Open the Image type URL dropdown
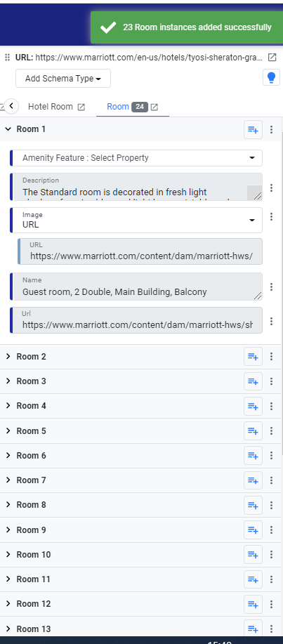Screen dimensions: 283x644 point(136,220)
